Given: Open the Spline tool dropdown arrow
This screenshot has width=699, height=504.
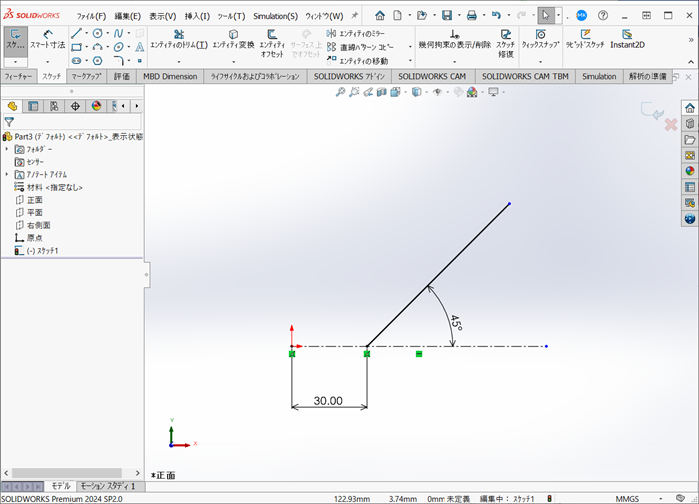Looking at the screenshot, I should click(129, 33).
